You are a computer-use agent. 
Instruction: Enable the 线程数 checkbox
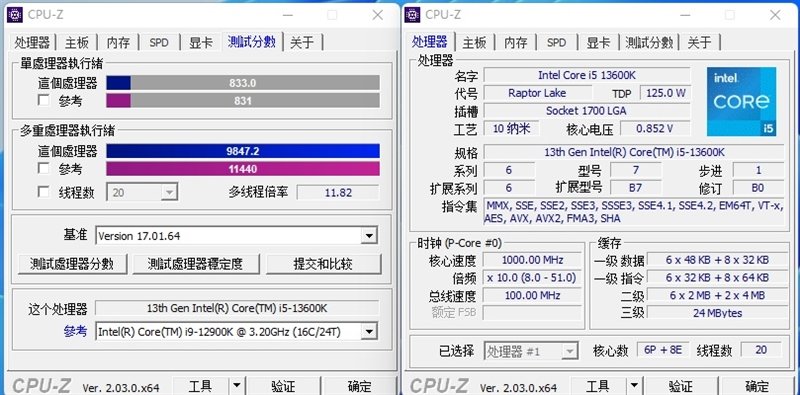click(x=44, y=192)
